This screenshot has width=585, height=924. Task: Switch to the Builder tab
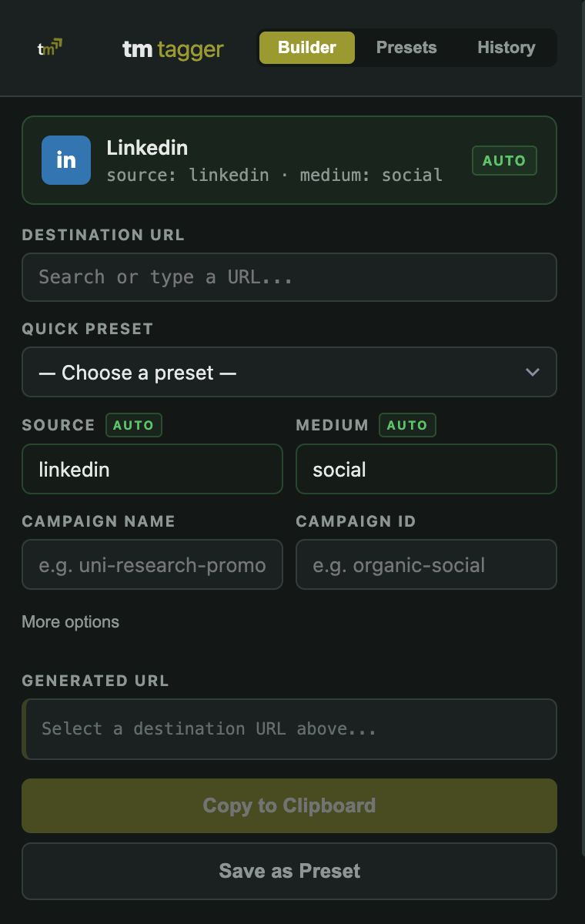tap(307, 48)
